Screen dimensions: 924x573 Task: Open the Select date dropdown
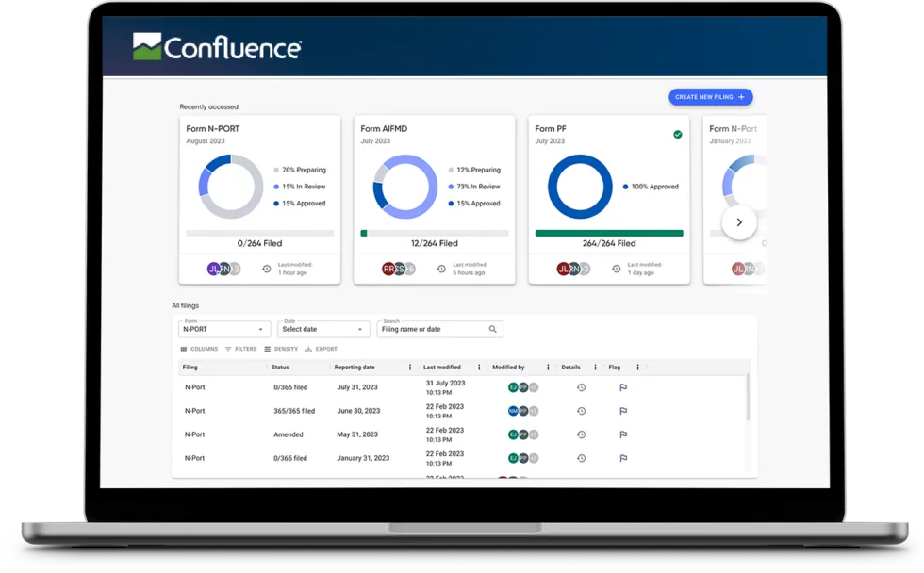pyautogui.click(x=323, y=329)
